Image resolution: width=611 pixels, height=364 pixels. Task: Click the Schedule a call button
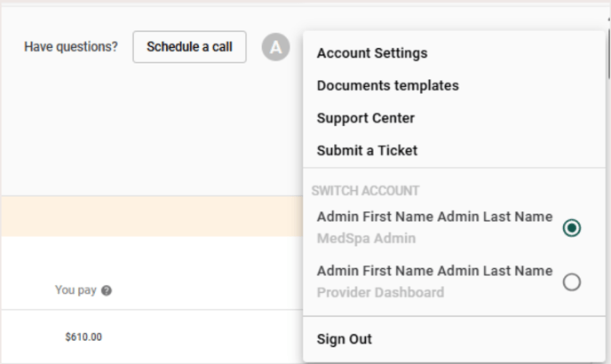(189, 47)
